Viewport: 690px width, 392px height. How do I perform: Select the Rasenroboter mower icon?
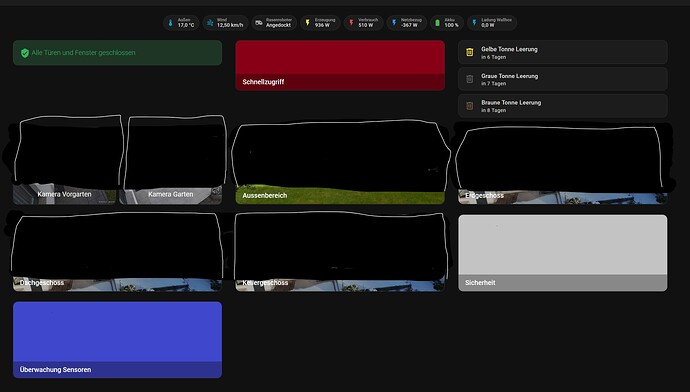click(259, 22)
